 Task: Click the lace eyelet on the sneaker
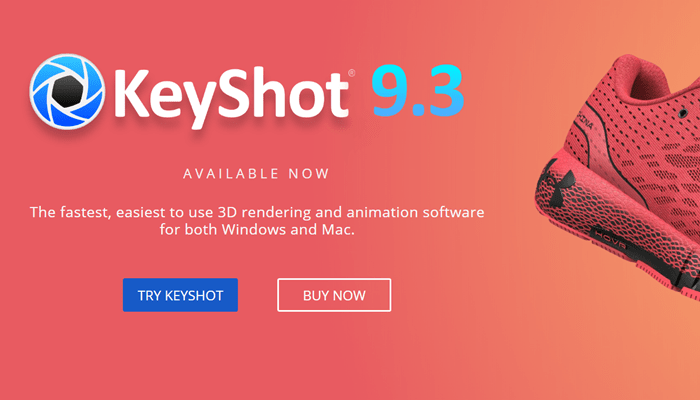pos(682,113)
